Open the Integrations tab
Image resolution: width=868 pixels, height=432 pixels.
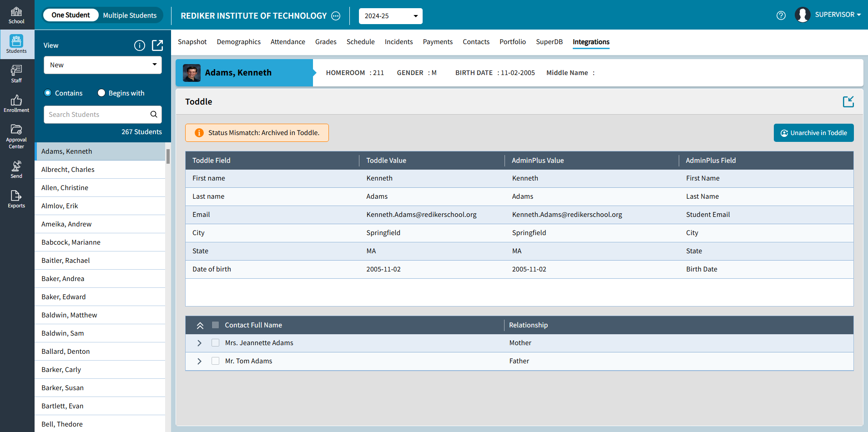click(591, 42)
